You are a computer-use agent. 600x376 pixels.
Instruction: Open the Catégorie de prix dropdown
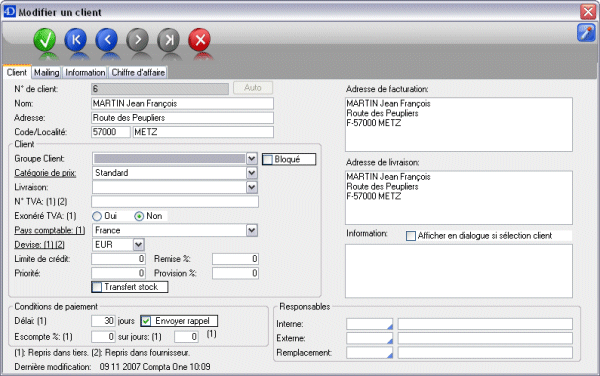pyautogui.click(x=251, y=173)
